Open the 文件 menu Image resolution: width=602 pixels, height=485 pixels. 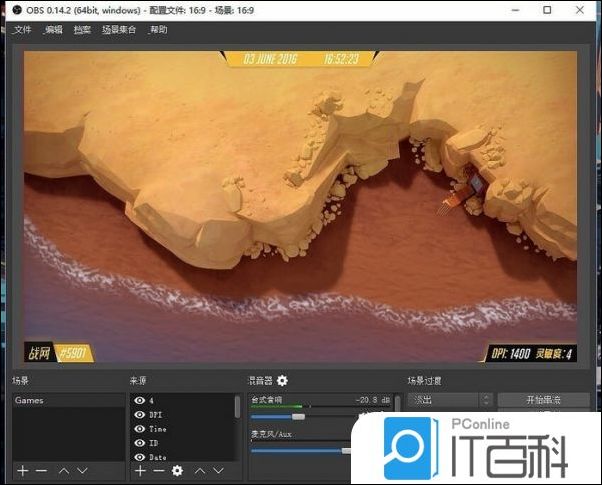(x=22, y=30)
